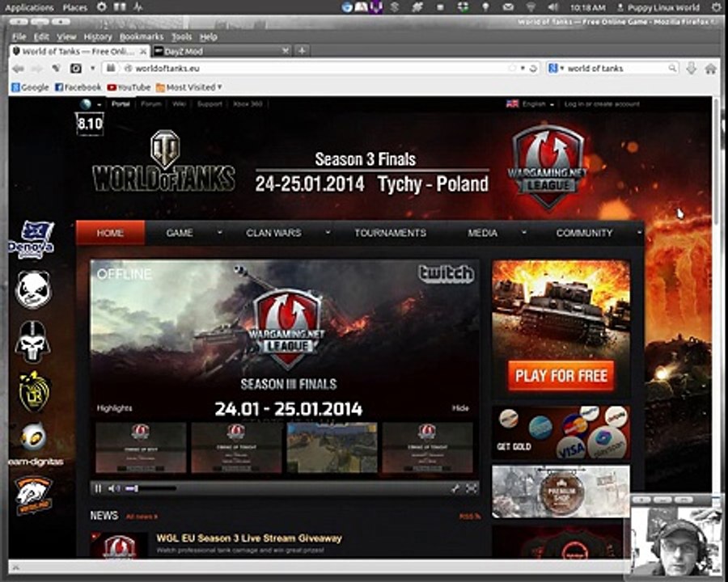Open the Bookmarks menu
728x582 pixels.
[x=141, y=36]
